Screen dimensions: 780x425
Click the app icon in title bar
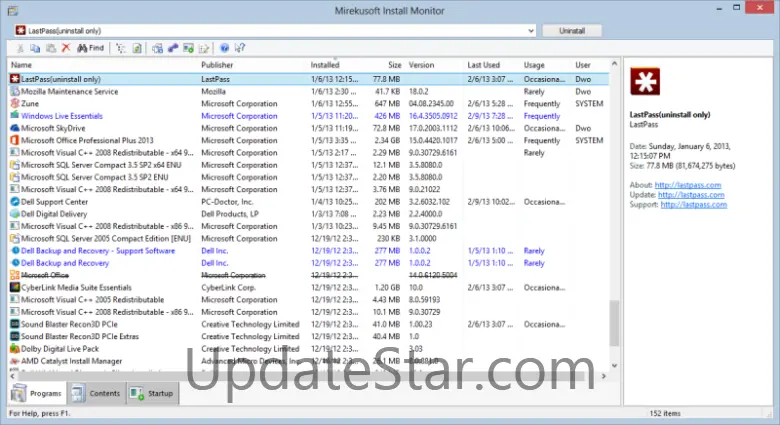pyautogui.click(x=13, y=10)
